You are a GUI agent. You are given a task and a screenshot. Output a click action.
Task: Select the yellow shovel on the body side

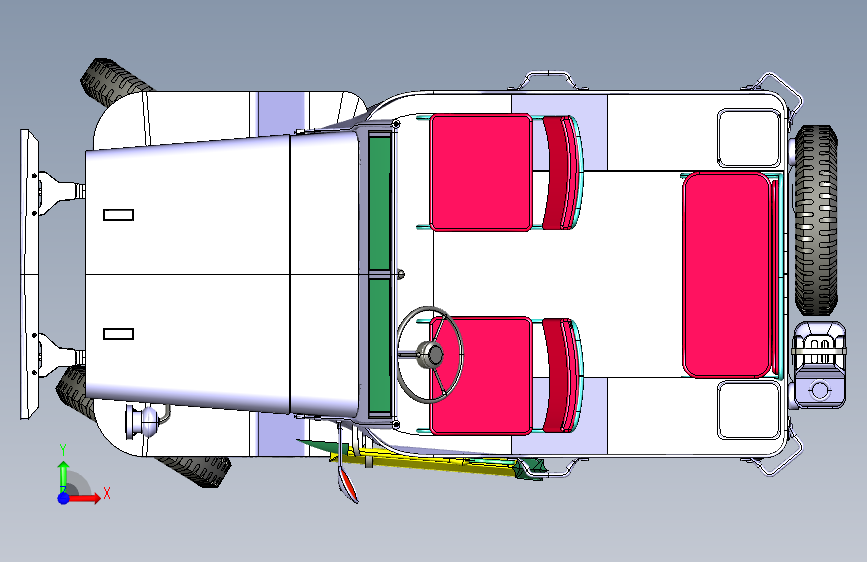pyautogui.click(x=426, y=460)
